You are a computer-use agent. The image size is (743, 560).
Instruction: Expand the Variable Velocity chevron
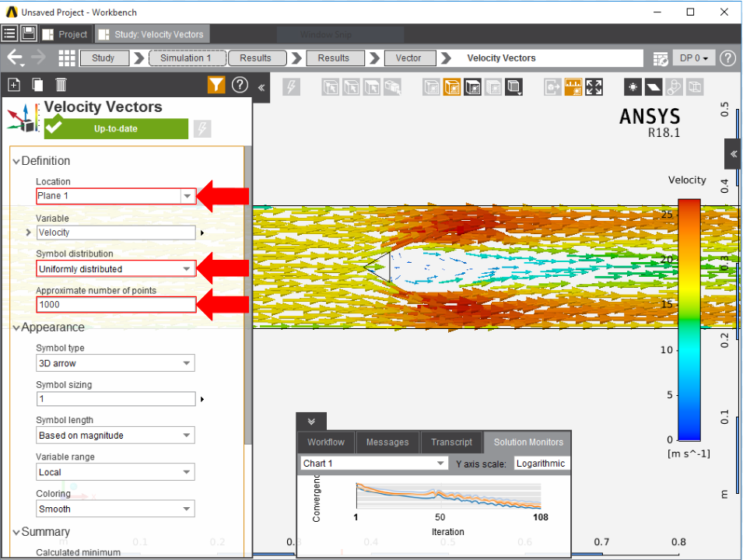click(x=28, y=232)
